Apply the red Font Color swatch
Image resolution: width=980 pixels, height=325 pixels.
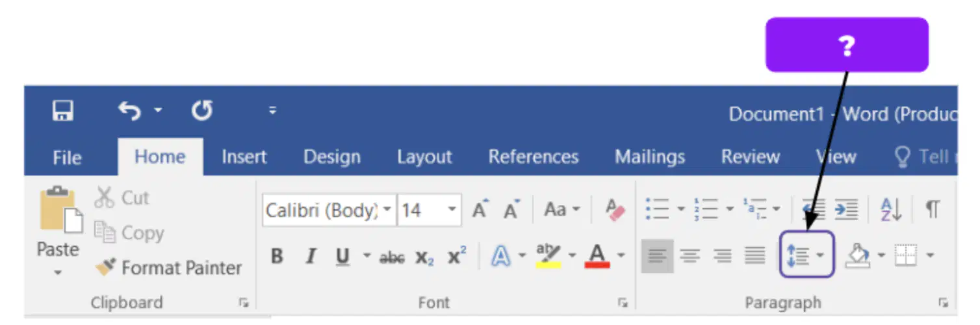point(597,256)
